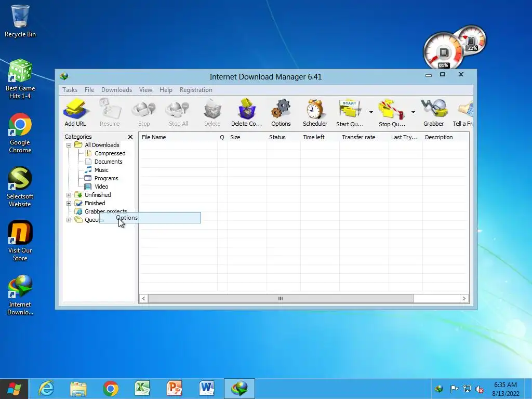532x399 pixels.
Task: Click the Delete Completed toolbar icon
Action: (x=247, y=113)
